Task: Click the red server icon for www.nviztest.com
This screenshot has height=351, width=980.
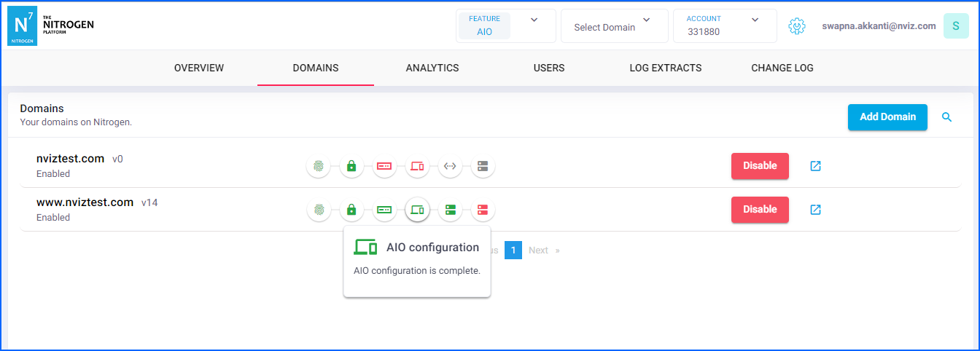Action: point(483,210)
